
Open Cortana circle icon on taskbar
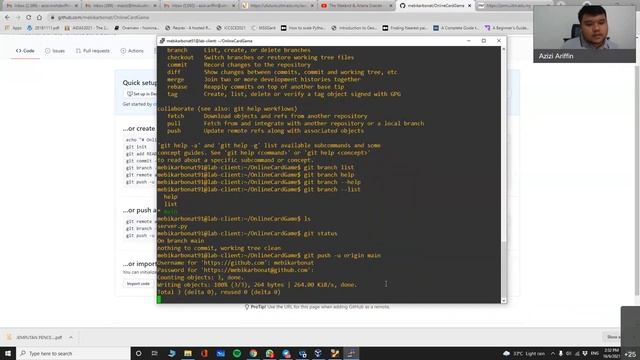(x=138, y=353)
